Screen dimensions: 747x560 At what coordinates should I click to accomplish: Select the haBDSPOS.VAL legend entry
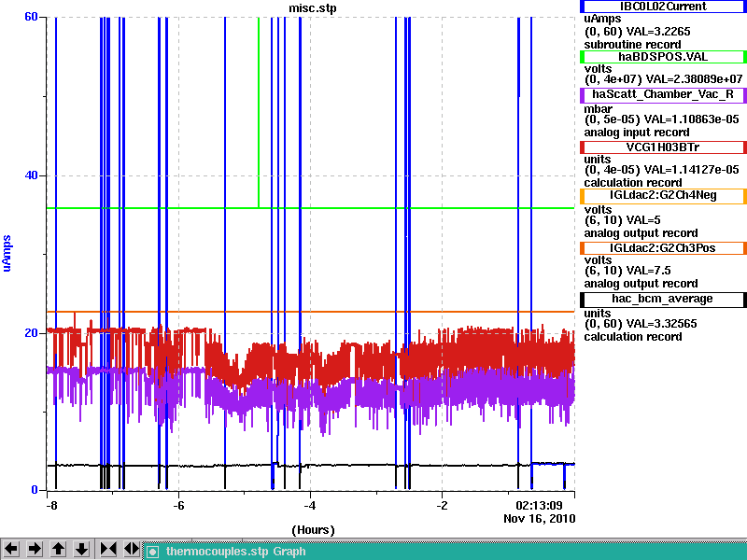coord(663,57)
